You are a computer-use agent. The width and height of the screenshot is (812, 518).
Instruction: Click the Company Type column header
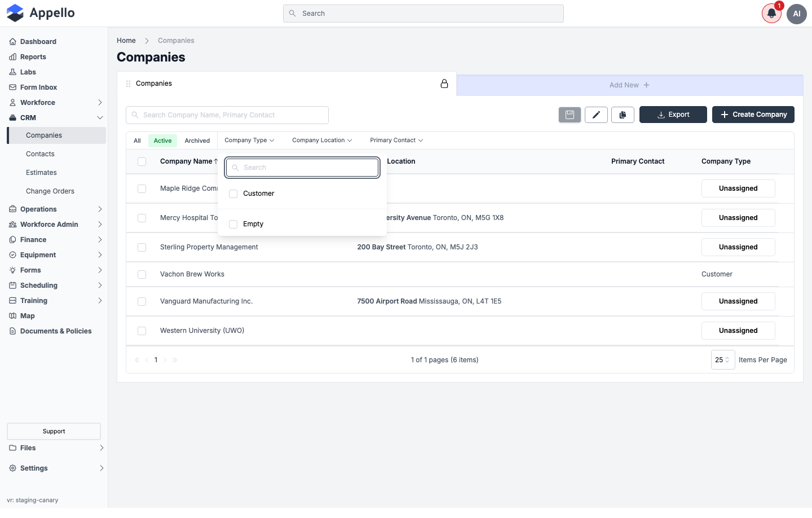pyautogui.click(x=726, y=161)
